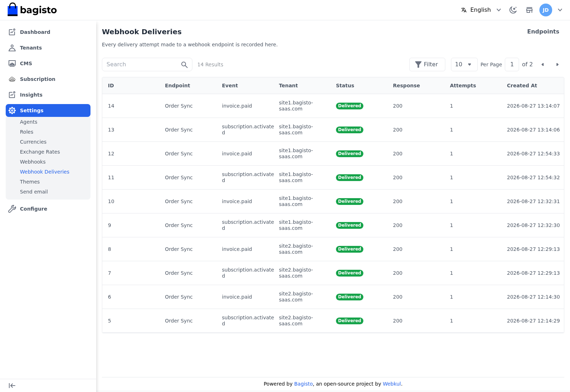The width and height of the screenshot is (570, 392).
Task: Click Delivered badge in row 8
Action: point(349,249)
